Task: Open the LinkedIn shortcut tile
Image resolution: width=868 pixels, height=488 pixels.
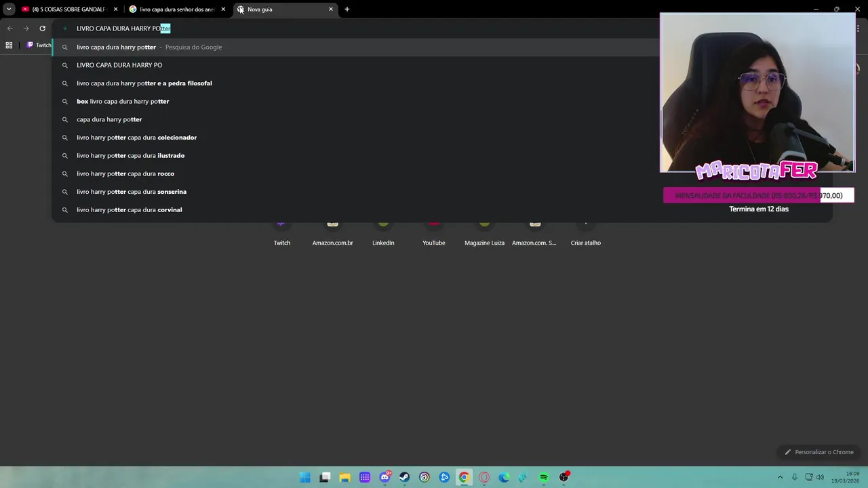Action: coord(383,233)
